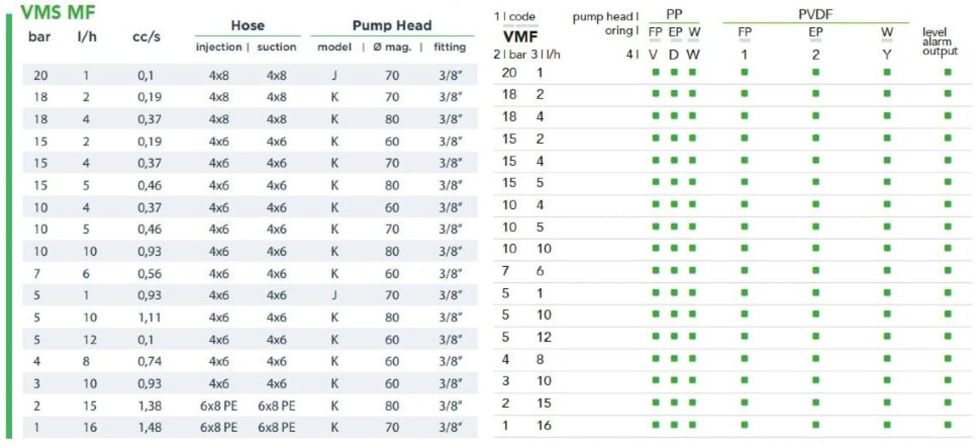
Task: Click the VMF code label
Action: tap(520, 37)
